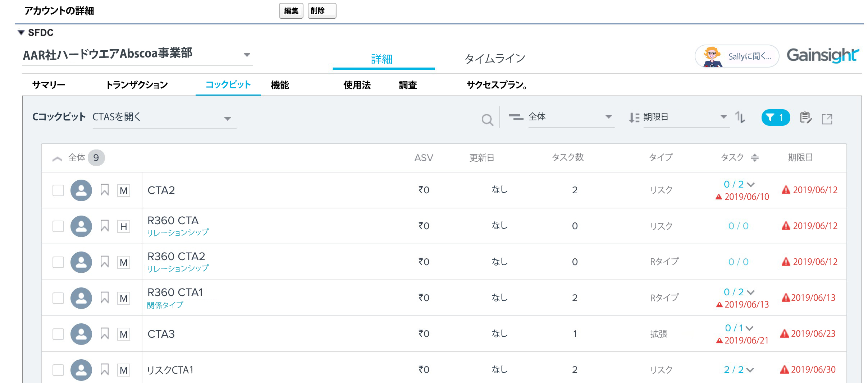The width and height of the screenshot is (868, 383).
Task: Click owner avatar on R360 CTA row
Action: tap(81, 226)
